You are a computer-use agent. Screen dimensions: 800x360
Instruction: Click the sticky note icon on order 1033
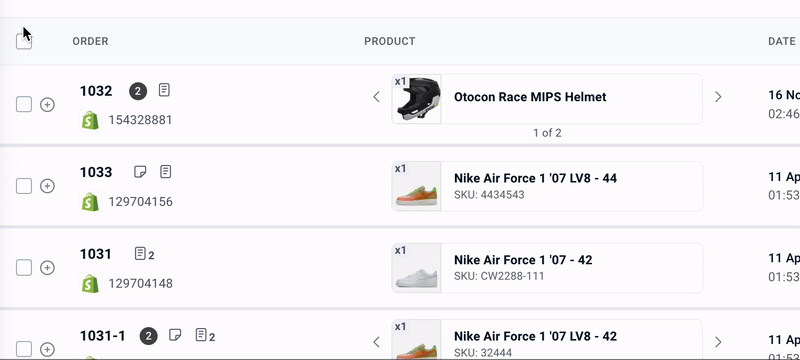[x=140, y=172]
